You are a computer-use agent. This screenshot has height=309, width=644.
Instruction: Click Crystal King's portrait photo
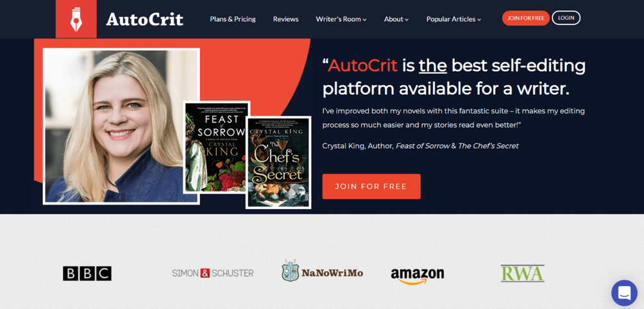[x=121, y=126]
